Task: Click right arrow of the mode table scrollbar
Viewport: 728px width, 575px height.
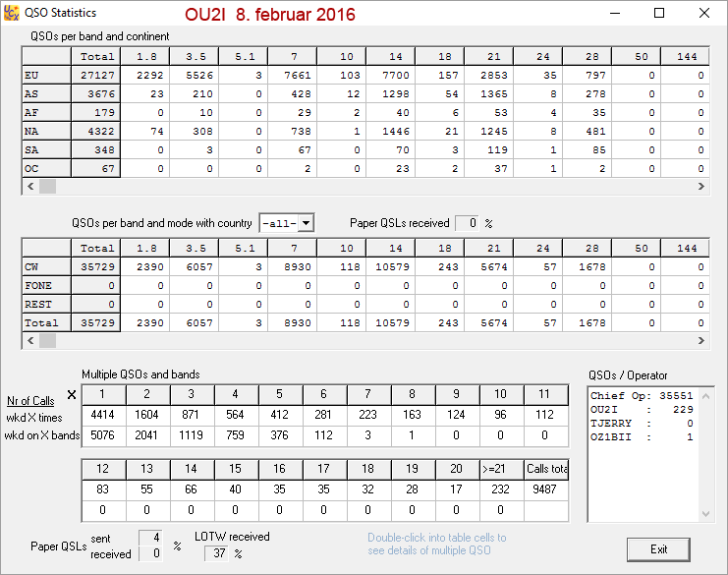Action: pos(701,340)
